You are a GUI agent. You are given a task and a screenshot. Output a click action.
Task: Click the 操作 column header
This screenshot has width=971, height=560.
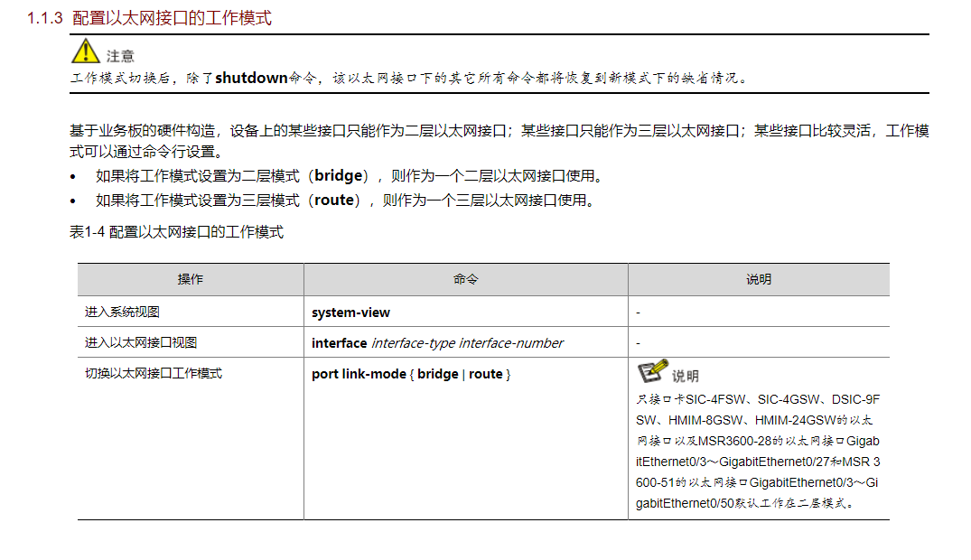(190, 279)
